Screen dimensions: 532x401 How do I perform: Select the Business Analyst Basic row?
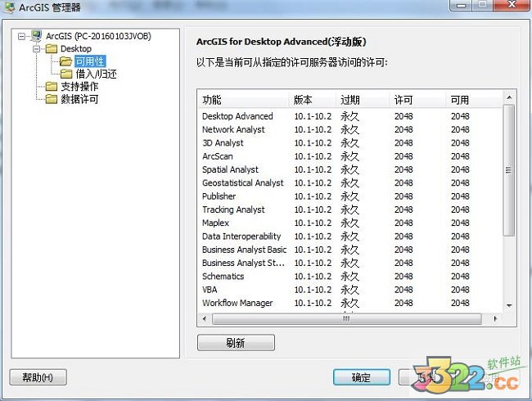click(349, 250)
